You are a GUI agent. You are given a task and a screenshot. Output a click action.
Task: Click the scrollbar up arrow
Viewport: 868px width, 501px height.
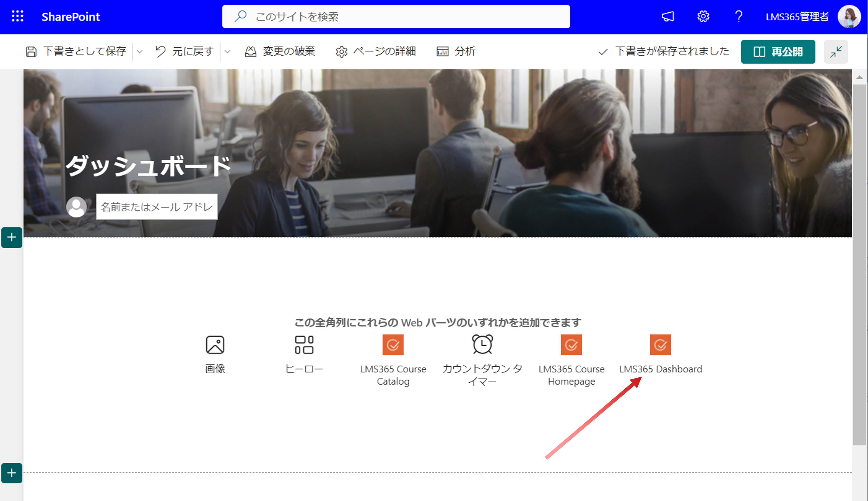[x=859, y=77]
